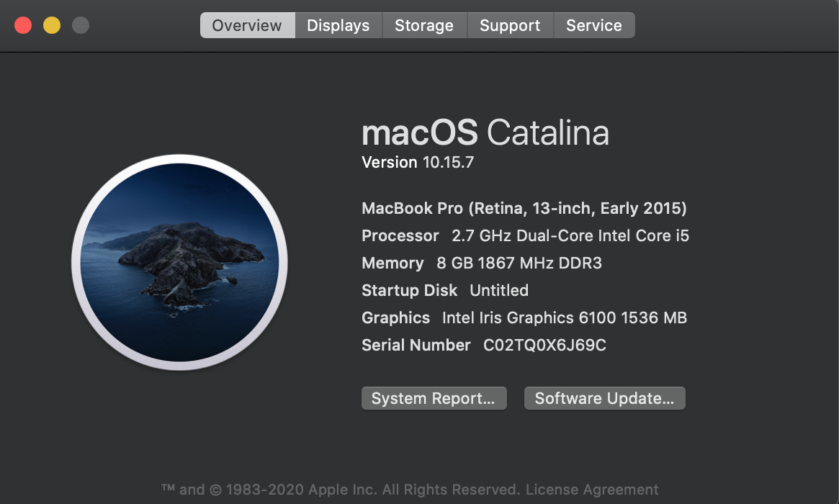Click the macOS Catalina island icon
This screenshot has height=504, width=839.
pos(179,263)
